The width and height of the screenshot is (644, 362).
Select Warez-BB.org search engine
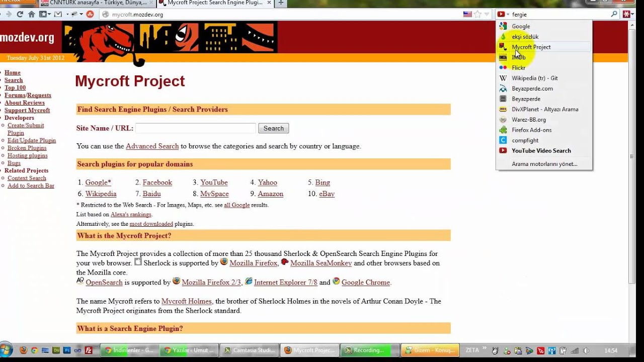[x=544, y=120]
